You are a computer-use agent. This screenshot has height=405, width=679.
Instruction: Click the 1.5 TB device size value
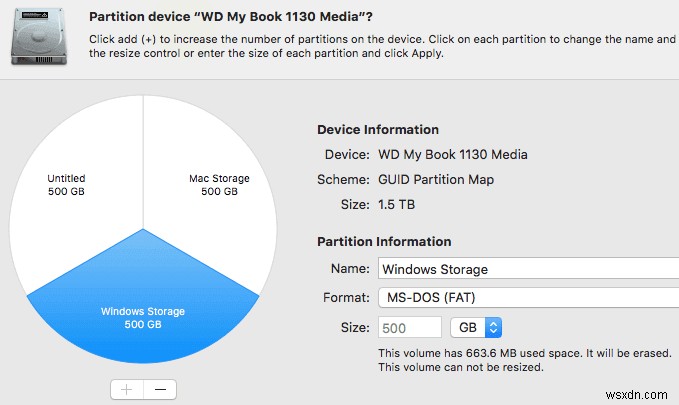click(x=395, y=205)
